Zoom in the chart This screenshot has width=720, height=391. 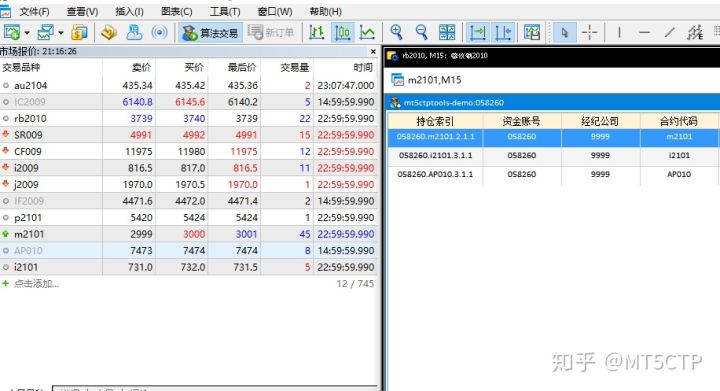point(396,32)
